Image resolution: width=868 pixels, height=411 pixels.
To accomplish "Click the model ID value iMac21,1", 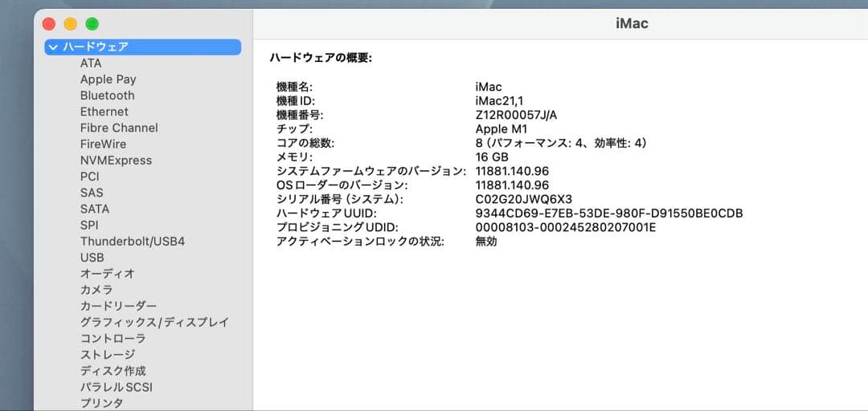I will click(499, 100).
